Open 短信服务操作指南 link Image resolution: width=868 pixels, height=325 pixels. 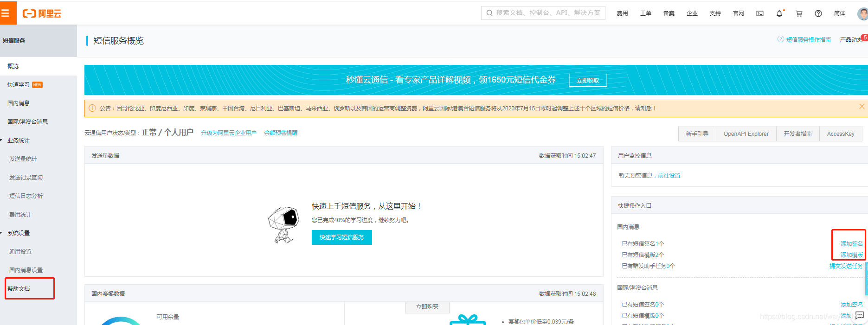coord(808,40)
